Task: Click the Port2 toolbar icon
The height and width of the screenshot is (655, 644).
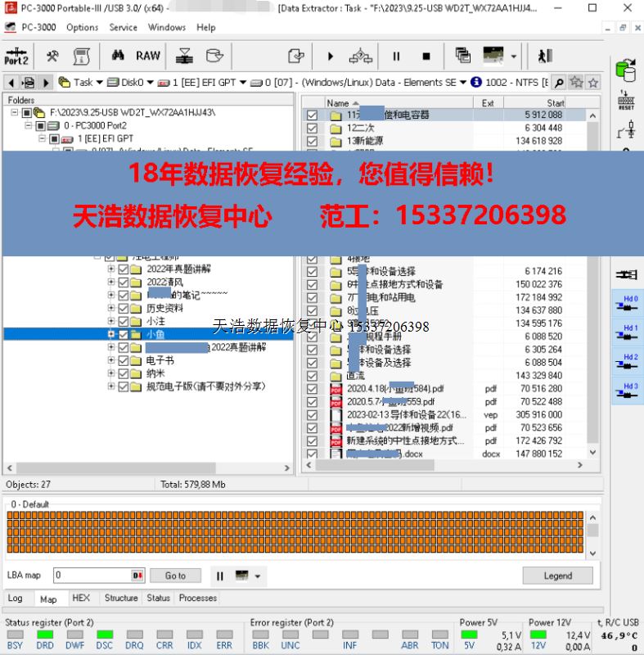Action: [16, 56]
